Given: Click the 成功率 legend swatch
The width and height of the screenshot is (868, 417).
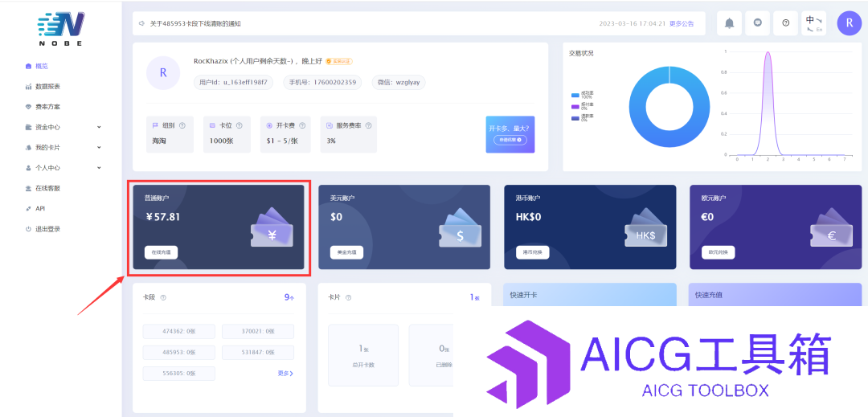Looking at the screenshot, I should [x=575, y=95].
